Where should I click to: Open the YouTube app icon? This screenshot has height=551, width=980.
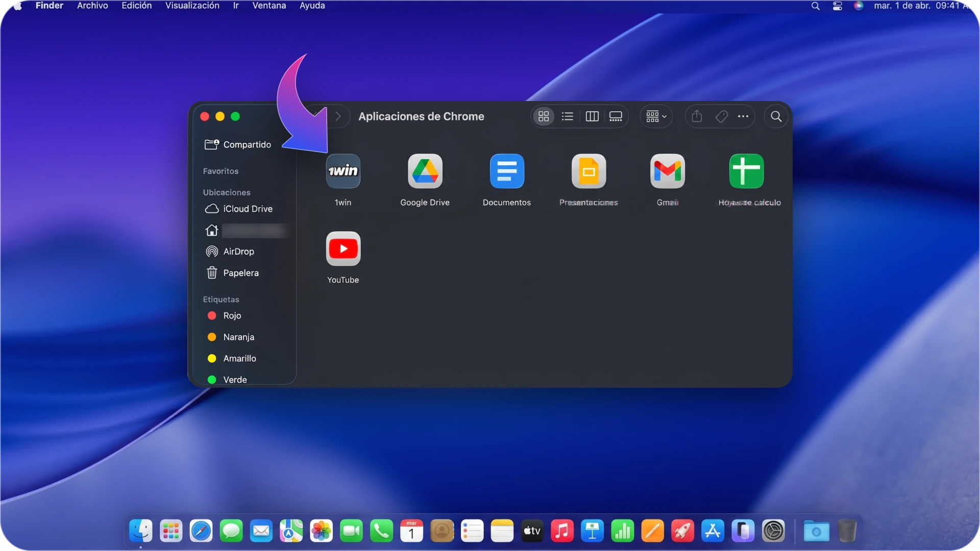(343, 248)
